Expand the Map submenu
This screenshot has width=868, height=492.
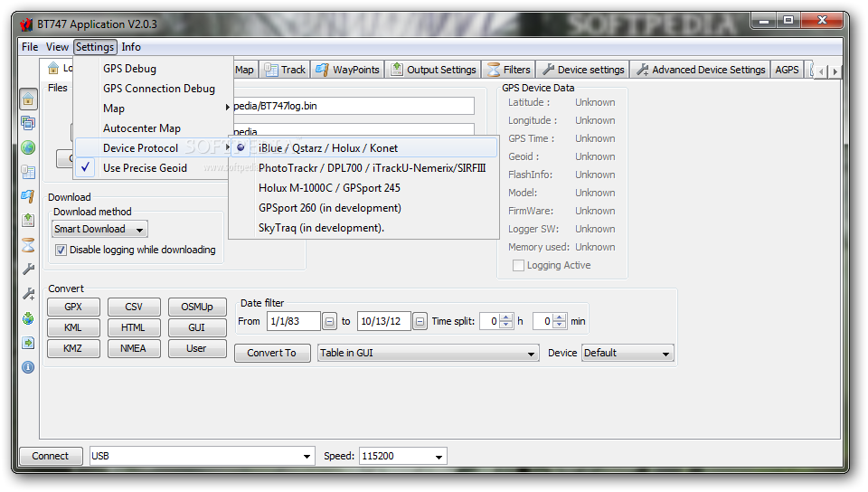point(153,109)
